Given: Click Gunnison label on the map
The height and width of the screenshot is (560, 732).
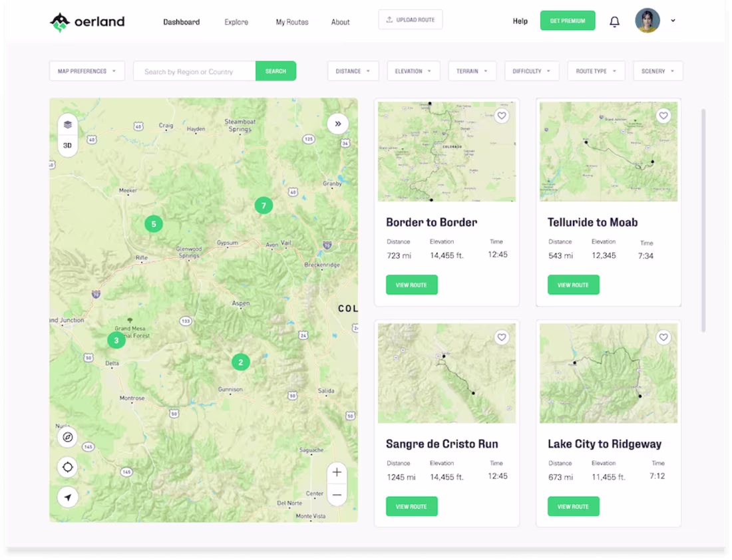Looking at the screenshot, I should pos(231,389).
